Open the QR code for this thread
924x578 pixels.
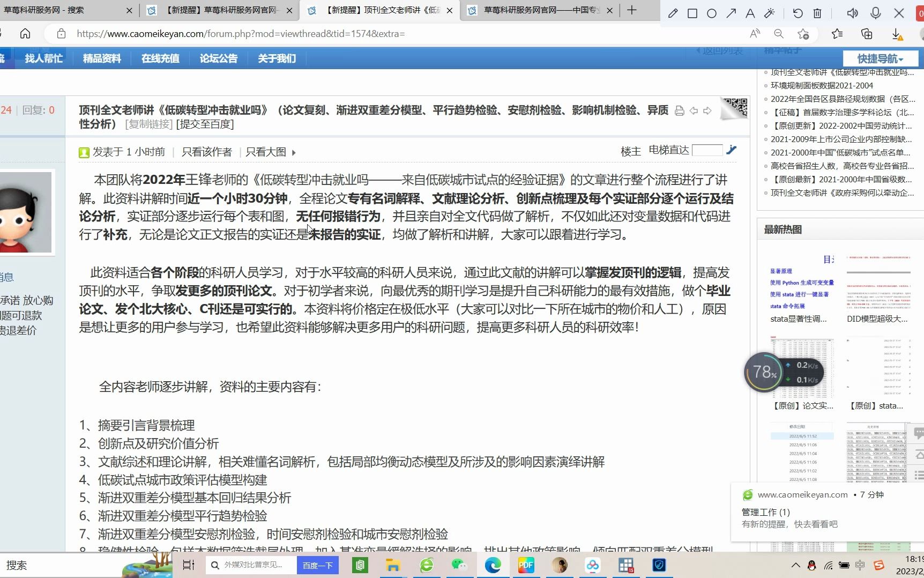click(x=734, y=108)
